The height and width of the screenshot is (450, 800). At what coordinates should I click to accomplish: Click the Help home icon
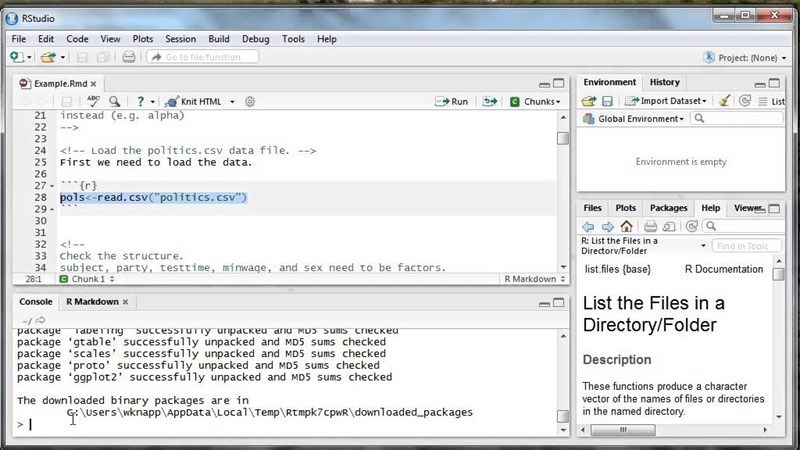point(627,226)
